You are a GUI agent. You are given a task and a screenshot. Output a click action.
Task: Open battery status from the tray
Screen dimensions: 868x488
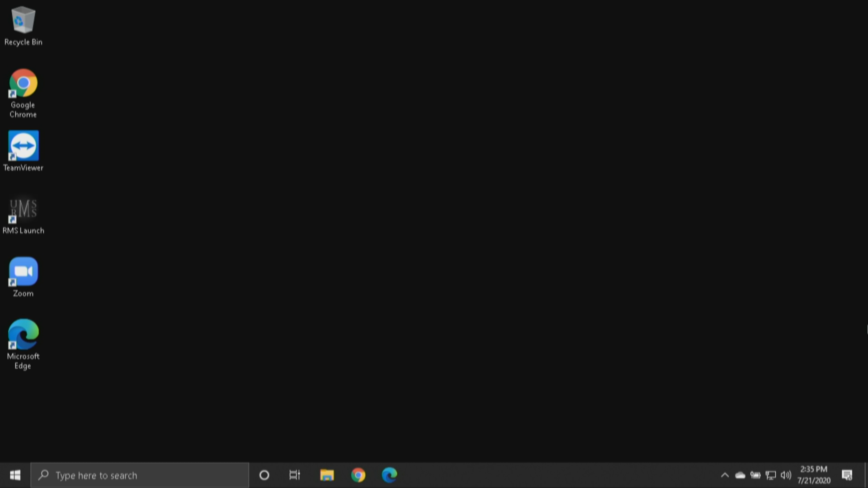755,475
